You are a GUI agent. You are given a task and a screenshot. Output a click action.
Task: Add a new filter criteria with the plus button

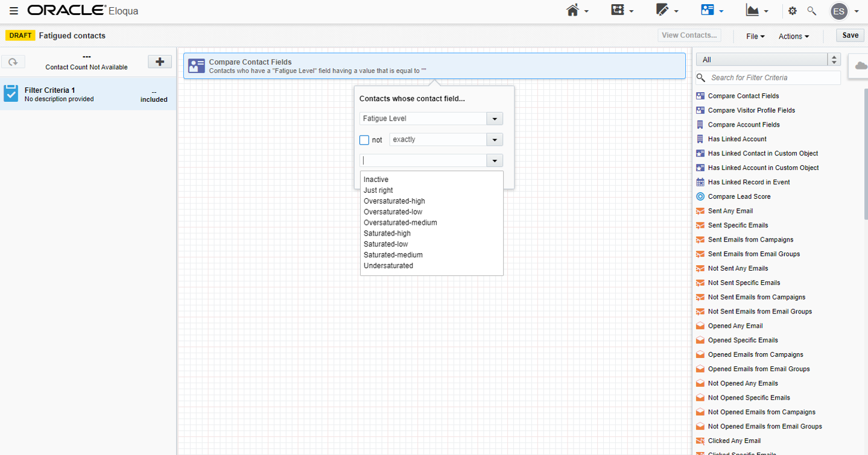(159, 61)
